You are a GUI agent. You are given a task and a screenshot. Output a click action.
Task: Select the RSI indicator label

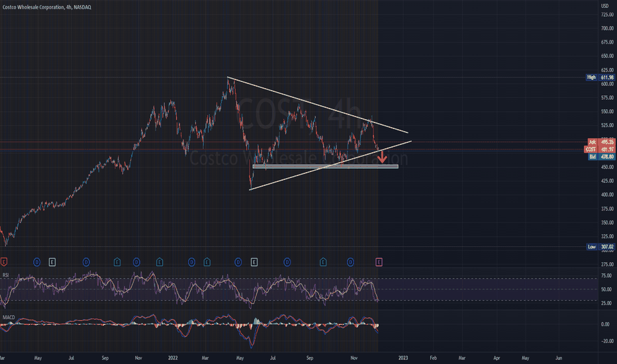point(5,275)
